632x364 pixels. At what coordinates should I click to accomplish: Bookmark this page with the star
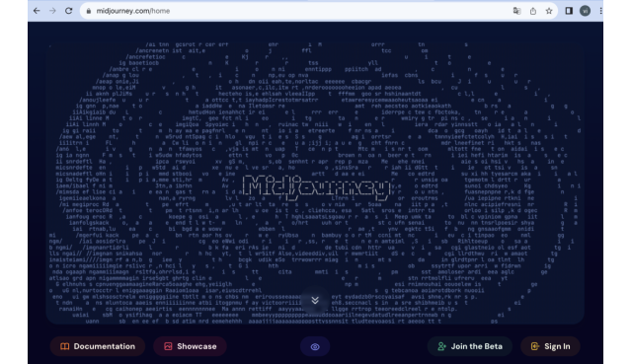pos(549,11)
